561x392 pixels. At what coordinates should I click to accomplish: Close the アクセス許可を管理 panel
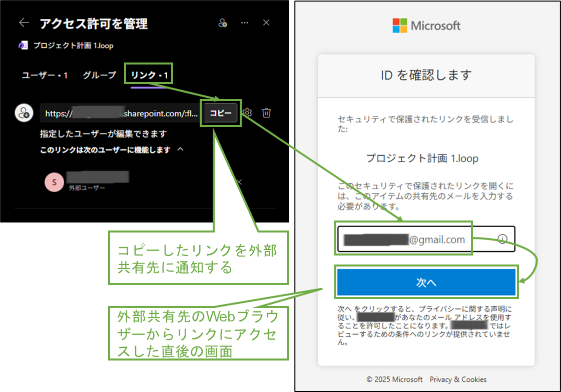(266, 23)
